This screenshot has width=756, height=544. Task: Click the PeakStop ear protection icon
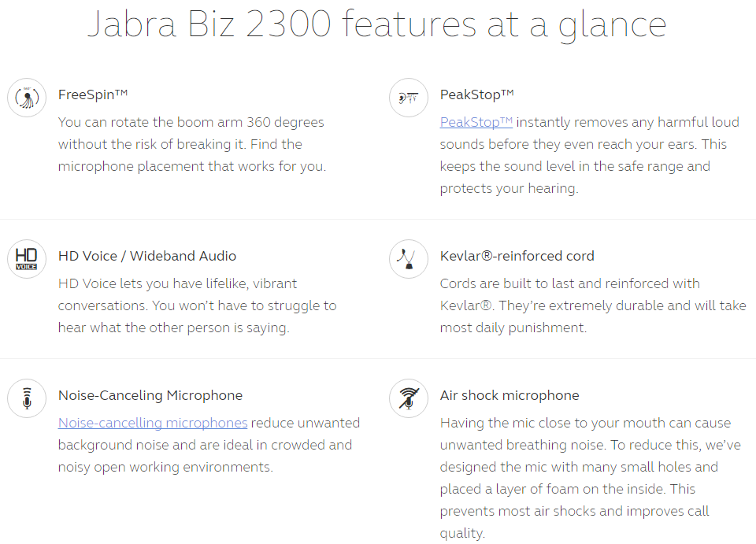409,98
